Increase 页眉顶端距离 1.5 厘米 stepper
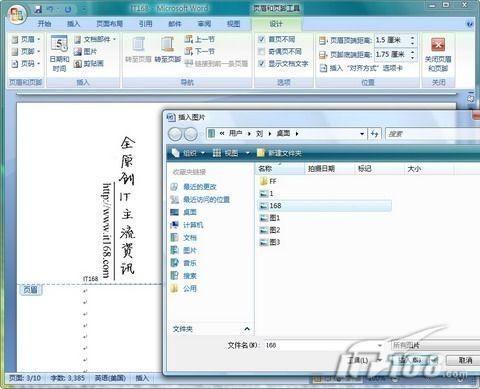Screen dimensions: 480x389 [x=413, y=38]
